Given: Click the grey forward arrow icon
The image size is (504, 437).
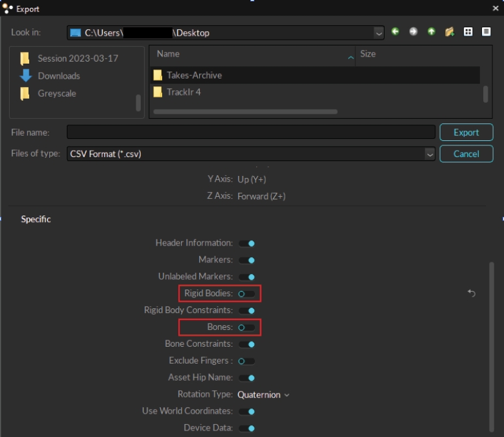Looking at the screenshot, I should [413, 32].
